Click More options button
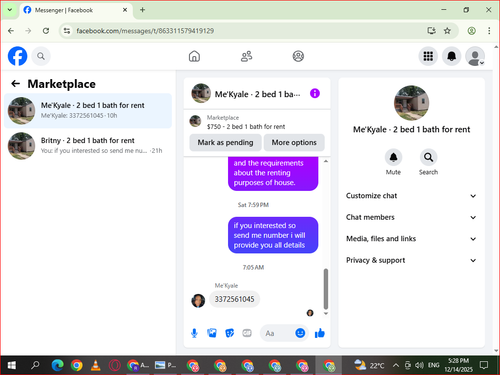 click(294, 143)
